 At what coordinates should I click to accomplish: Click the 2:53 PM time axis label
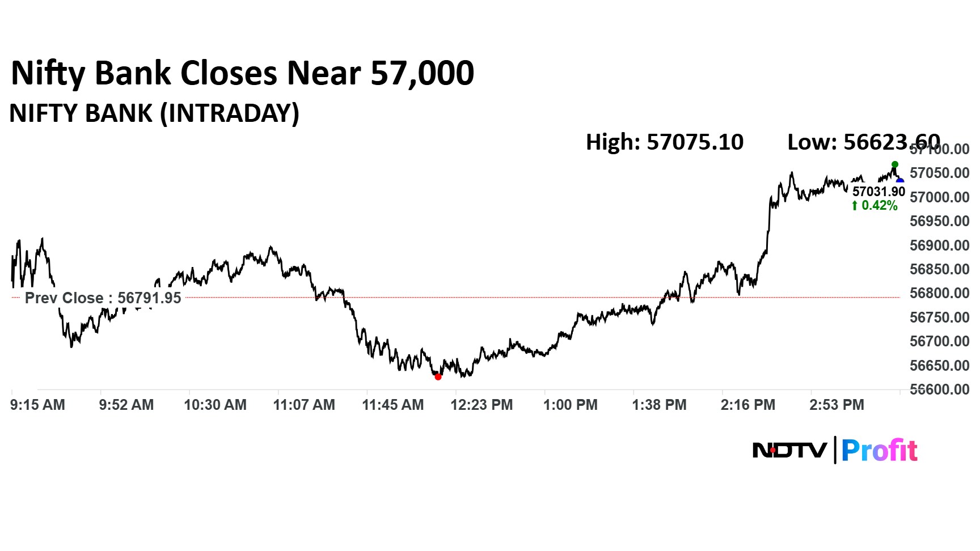point(837,405)
